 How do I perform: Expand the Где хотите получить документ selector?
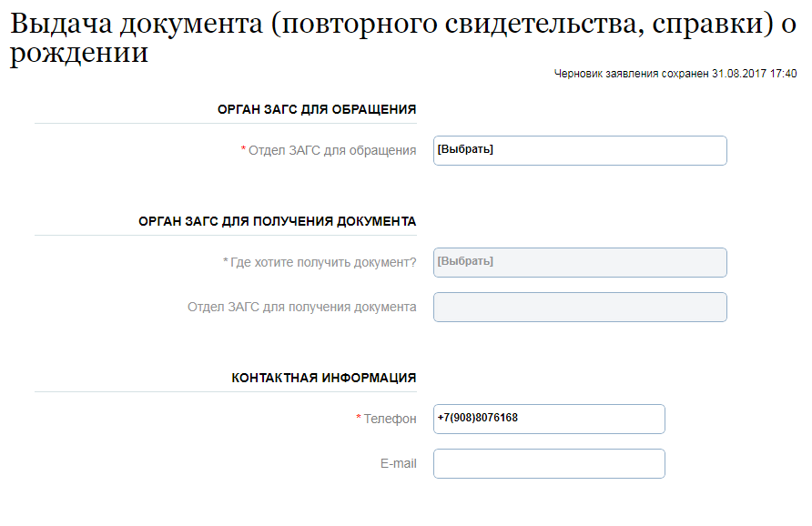tap(580, 262)
